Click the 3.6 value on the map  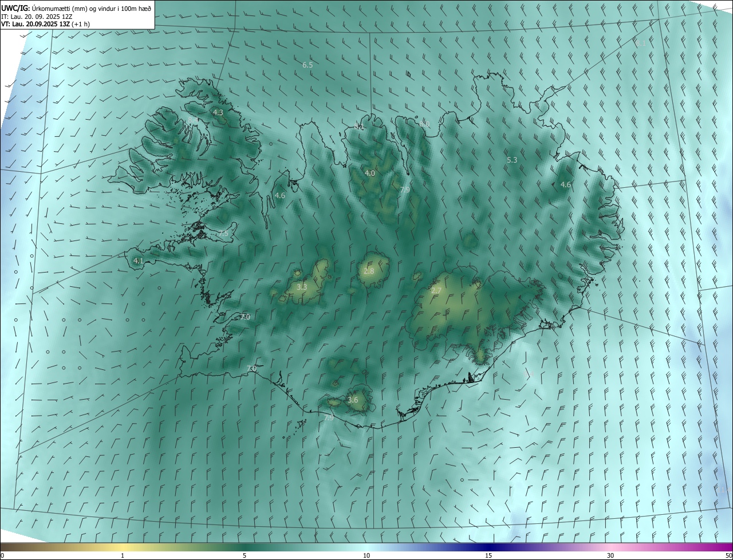coord(353,400)
